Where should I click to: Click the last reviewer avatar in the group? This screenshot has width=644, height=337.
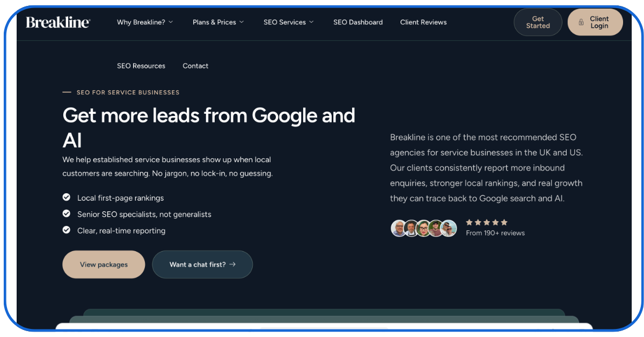tap(448, 228)
